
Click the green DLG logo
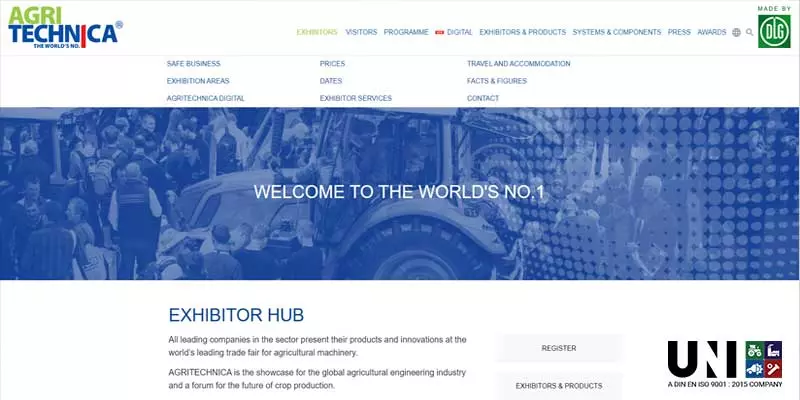(x=774, y=31)
